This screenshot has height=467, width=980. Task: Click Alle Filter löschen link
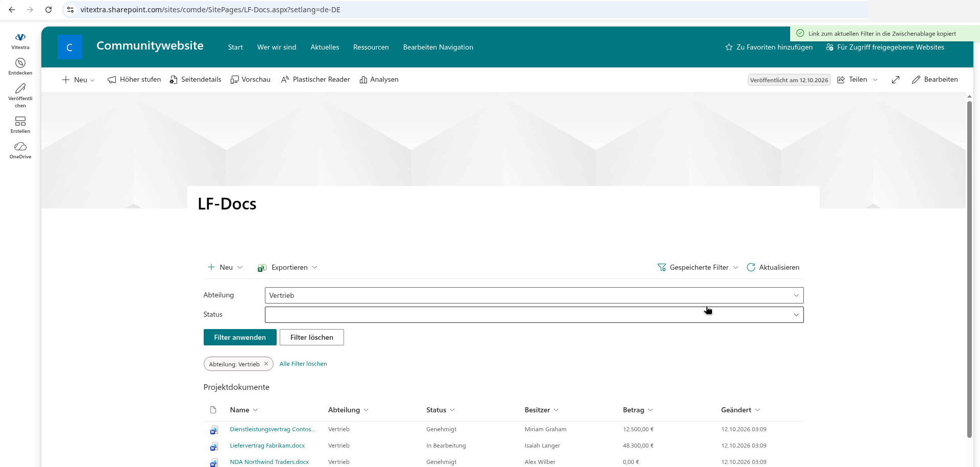303,364
